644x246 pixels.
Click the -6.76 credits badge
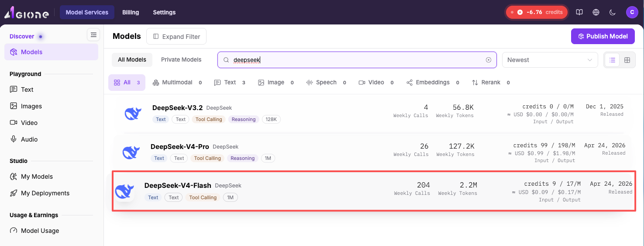coord(537,12)
